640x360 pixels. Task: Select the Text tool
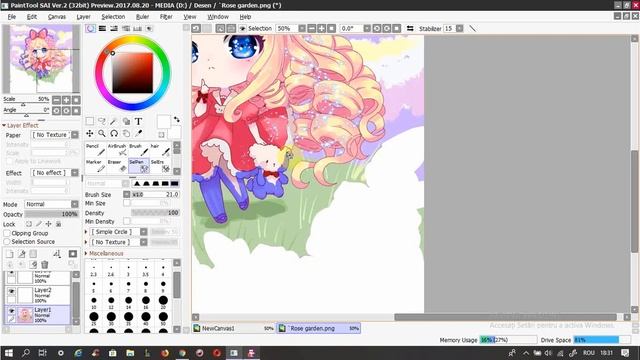point(138,121)
